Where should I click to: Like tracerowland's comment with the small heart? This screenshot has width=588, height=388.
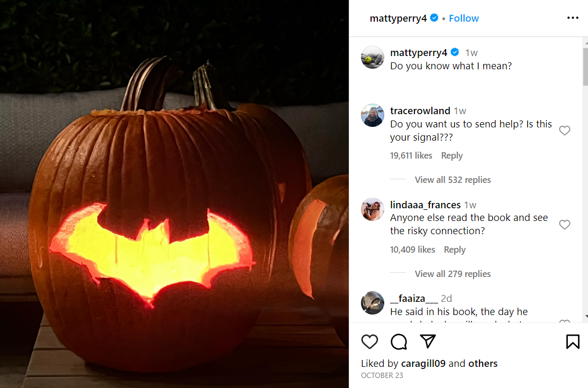[565, 130]
